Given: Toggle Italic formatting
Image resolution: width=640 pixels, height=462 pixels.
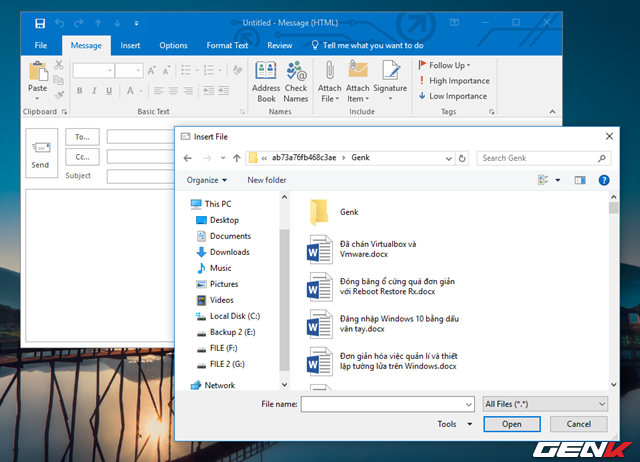Looking at the screenshot, I should click(94, 91).
